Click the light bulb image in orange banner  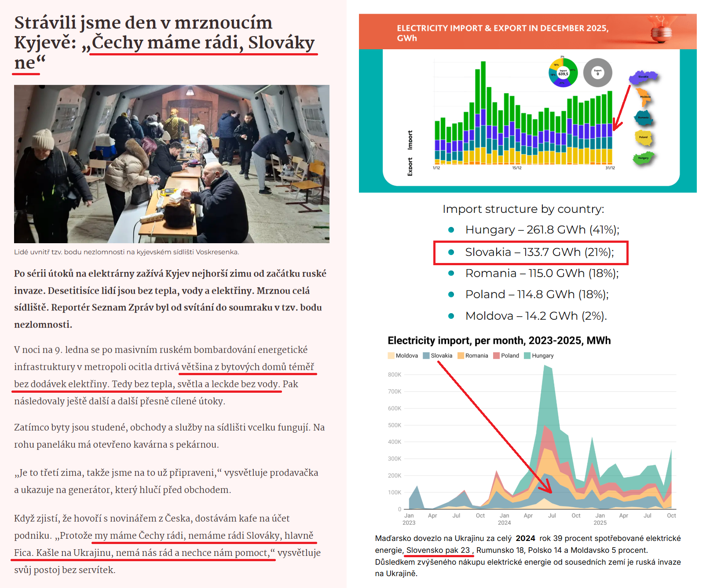coord(662,30)
